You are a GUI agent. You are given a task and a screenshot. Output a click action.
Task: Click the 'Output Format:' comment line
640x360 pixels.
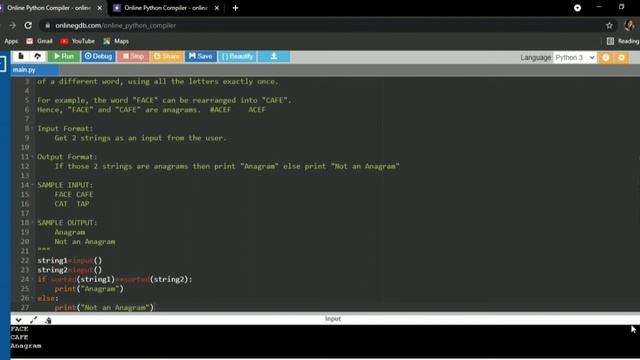(67, 157)
